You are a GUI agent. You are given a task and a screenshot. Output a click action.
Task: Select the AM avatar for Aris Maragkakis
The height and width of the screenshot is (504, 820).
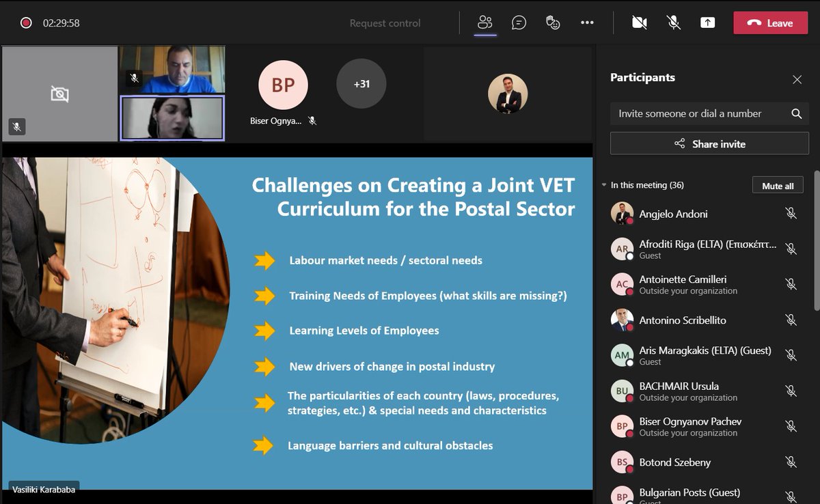(622, 356)
